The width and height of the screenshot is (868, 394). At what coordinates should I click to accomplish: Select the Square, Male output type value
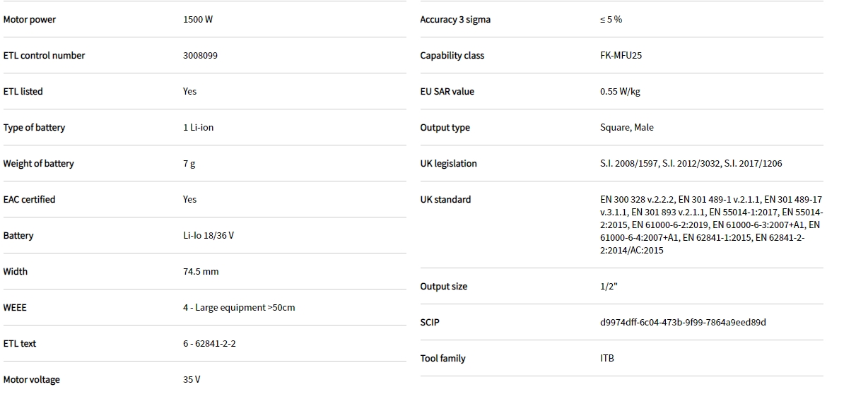click(627, 128)
